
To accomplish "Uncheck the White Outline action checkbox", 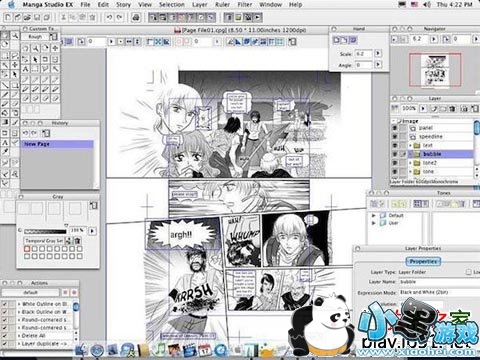I will click(x=5, y=304).
